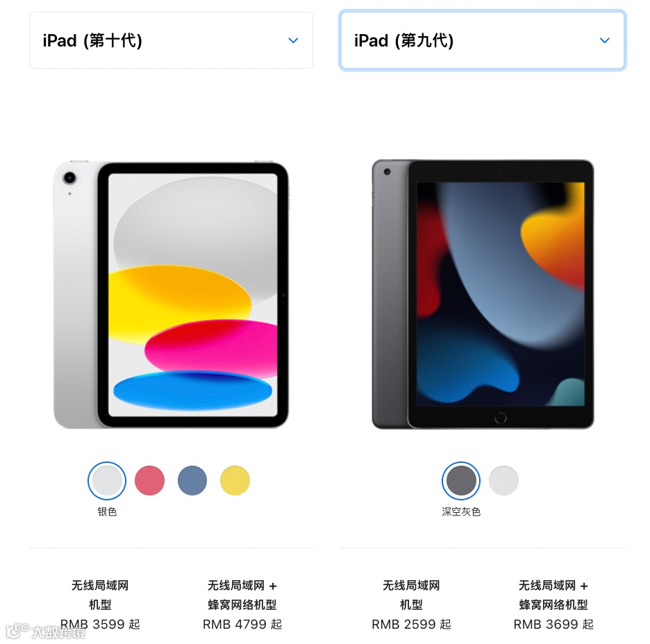The height and width of the screenshot is (644, 650).
Task: Choose the yellow color for iPad 10th gen
Action: 235,480
